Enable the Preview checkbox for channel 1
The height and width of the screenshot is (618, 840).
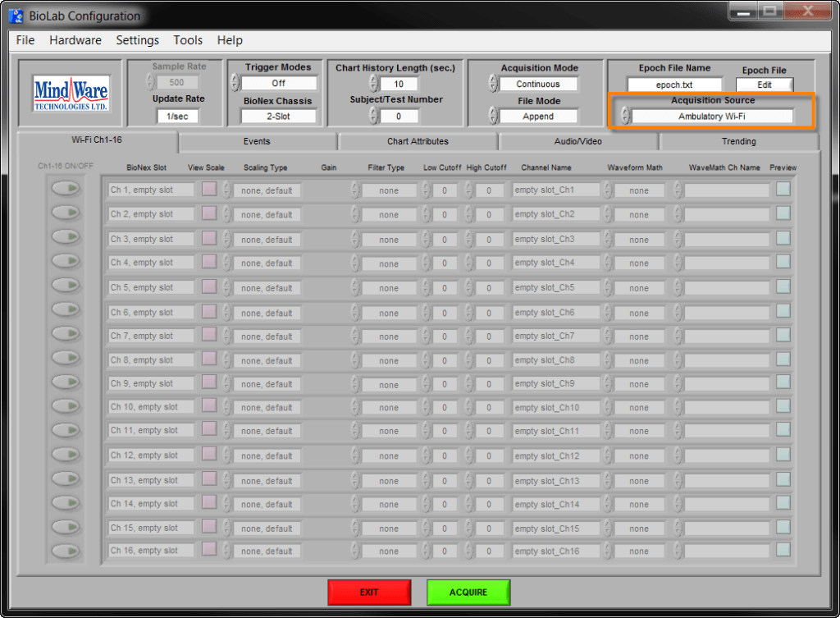pyautogui.click(x=782, y=190)
